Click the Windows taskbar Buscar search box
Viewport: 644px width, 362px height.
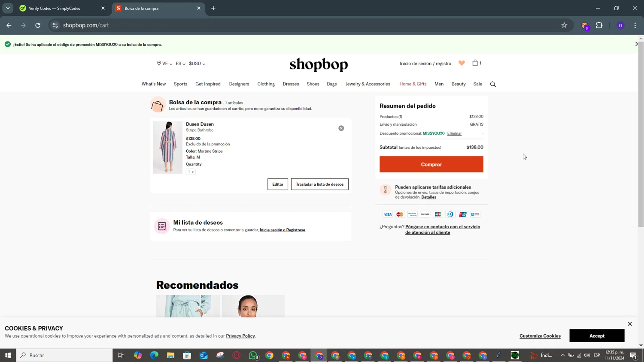point(64,355)
